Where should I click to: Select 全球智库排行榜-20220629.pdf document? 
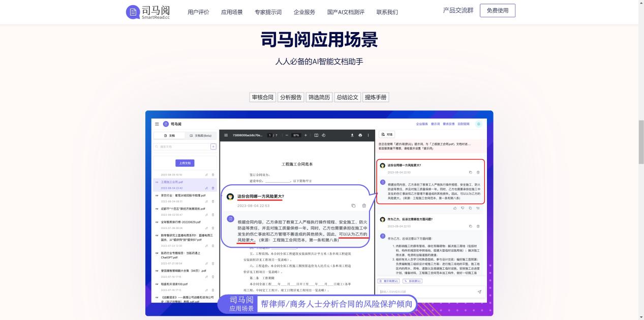pos(181,222)
